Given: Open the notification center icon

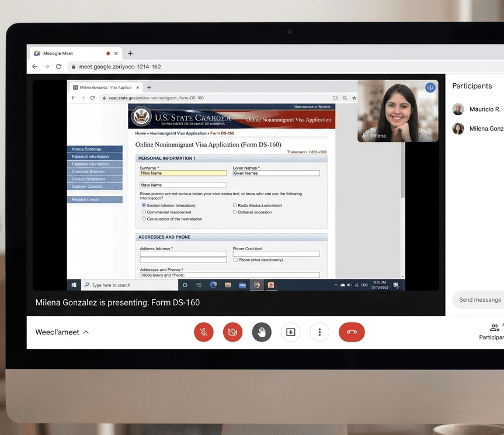Looking at the screenshot, I should coord(397,285).
